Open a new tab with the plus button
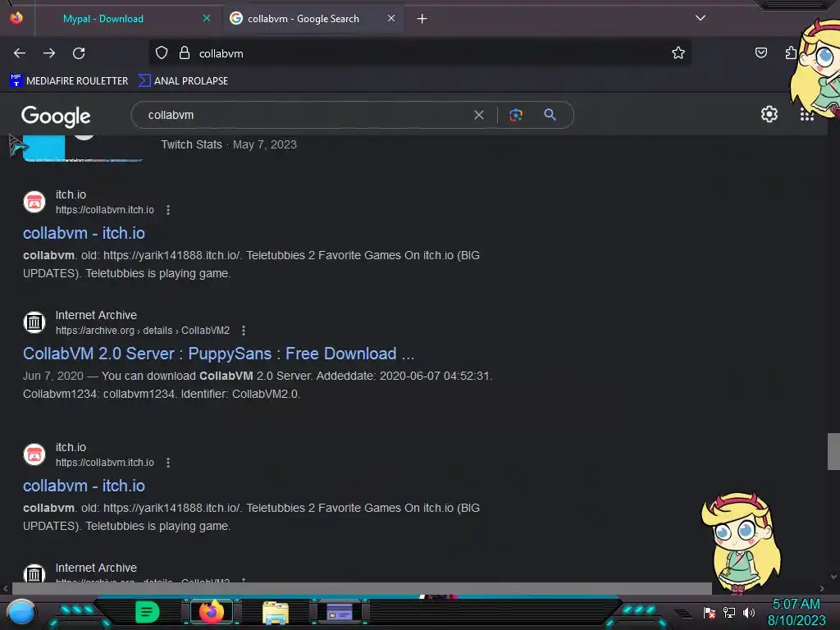Viewport: 840px width, 630px height. pos(422,19)
